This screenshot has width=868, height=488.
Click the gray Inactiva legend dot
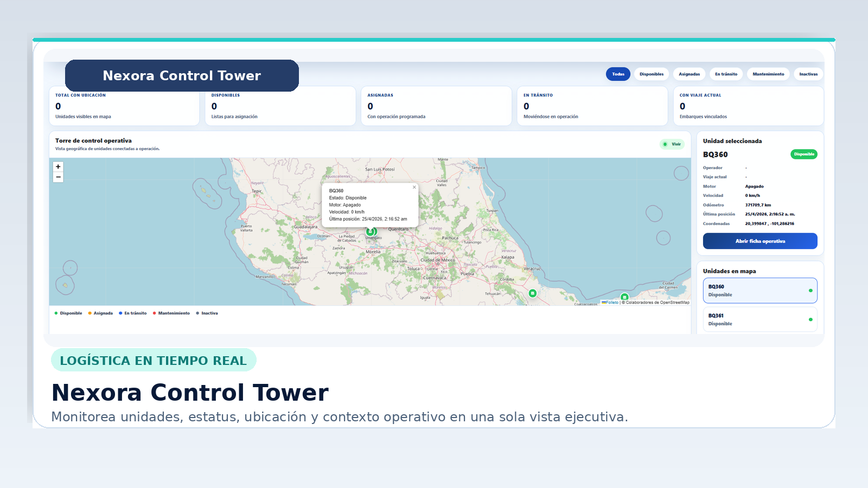(197, 313)
